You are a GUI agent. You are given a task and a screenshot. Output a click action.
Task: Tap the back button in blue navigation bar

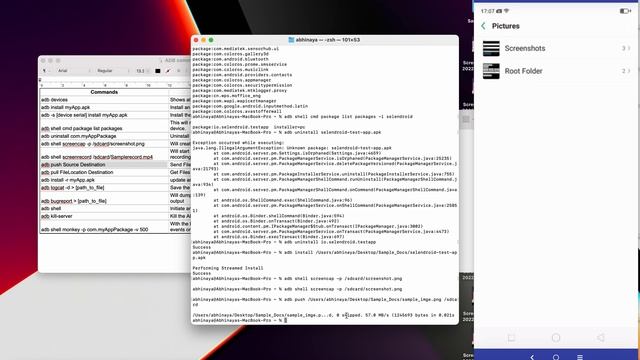click(x=532, y=357)
